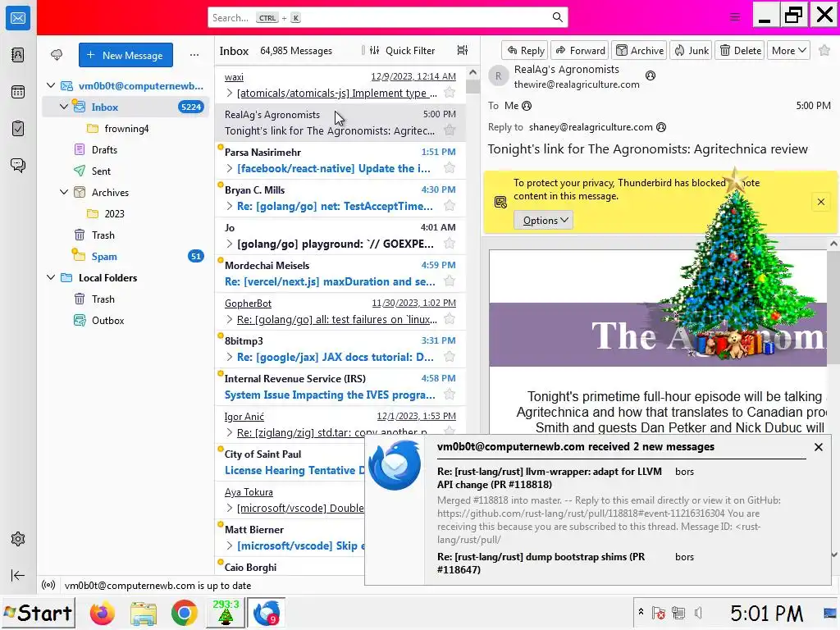Image resolution: width=840 pixels, height=630 pixels.
Task: Click the search magnifier icon
Action: (x=558, y=18)
